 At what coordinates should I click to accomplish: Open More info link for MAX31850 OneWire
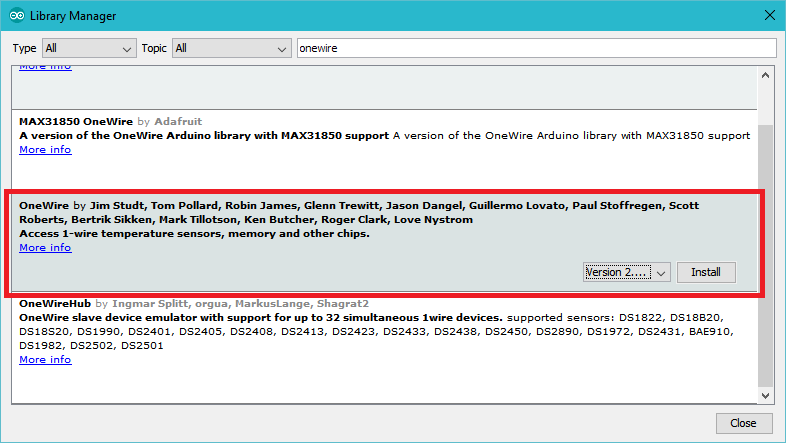(45, 149)
